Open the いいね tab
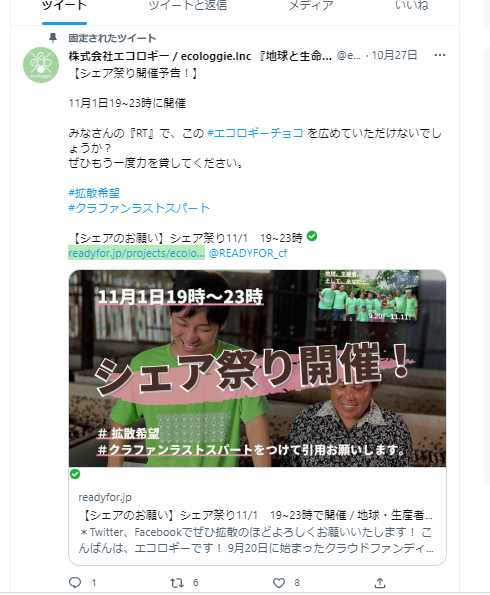The height and width of the screenshot is (595, 490). pos(412,5)
